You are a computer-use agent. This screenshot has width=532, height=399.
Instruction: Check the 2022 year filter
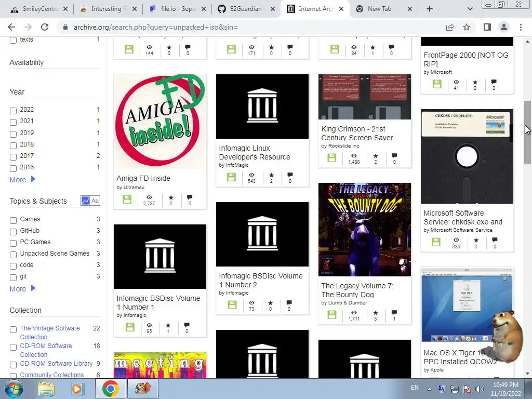tap(13, 111)
